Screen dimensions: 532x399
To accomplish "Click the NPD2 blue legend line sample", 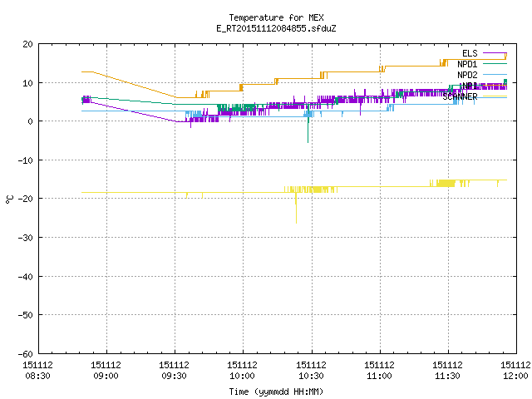I will [495, 74].
